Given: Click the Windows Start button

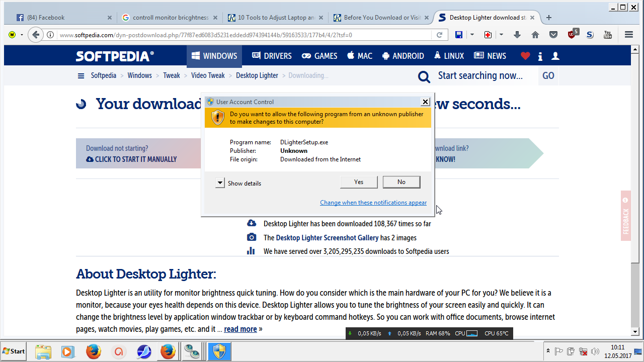Looking at the screenshot, I should click(x=14, y=351).
